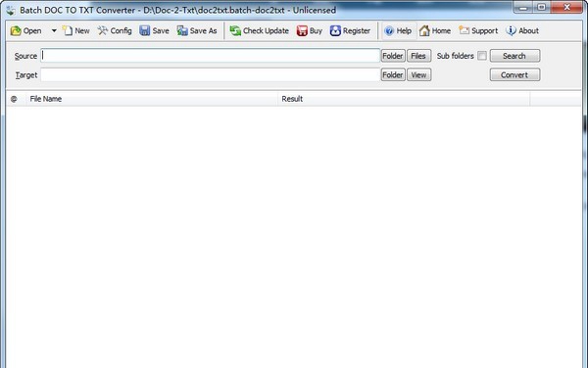Expand the Open dropdown arrow
The height and width of the screenshot is (368, 588).
click(54, 30)
